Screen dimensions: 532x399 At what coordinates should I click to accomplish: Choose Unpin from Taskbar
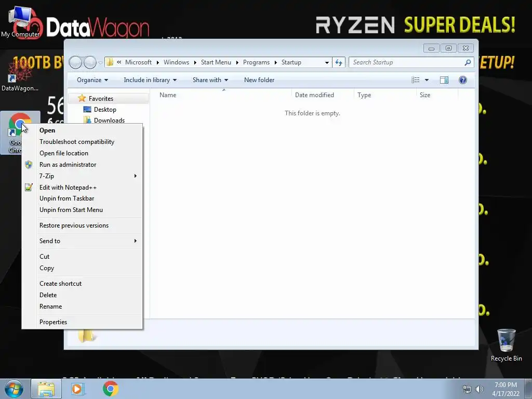click(82, 198)
